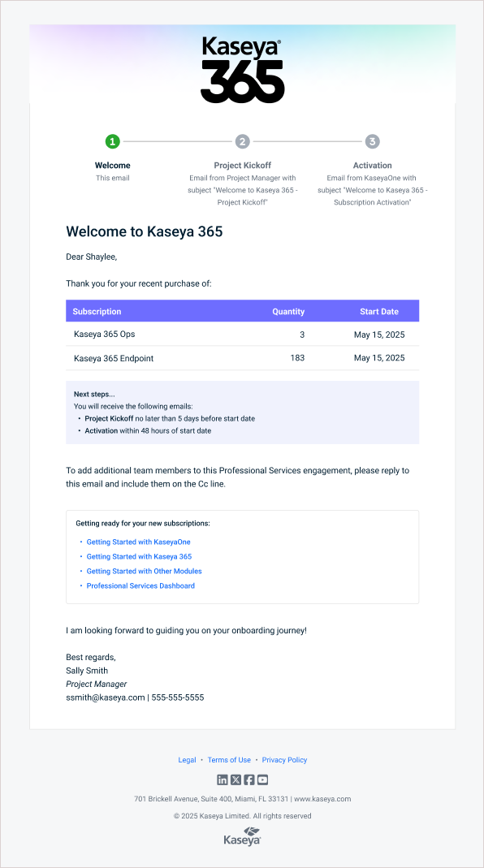The height and width of the screenshot is (868, 484).
Task: Click the quantity value 183
Action: click(x=297, y=357)
